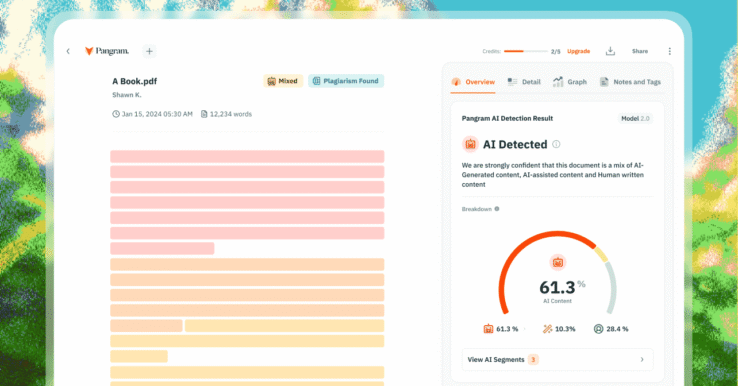Click the Upgrade link
The height and width of the screenshot is (386, 738).
(578, 51)
